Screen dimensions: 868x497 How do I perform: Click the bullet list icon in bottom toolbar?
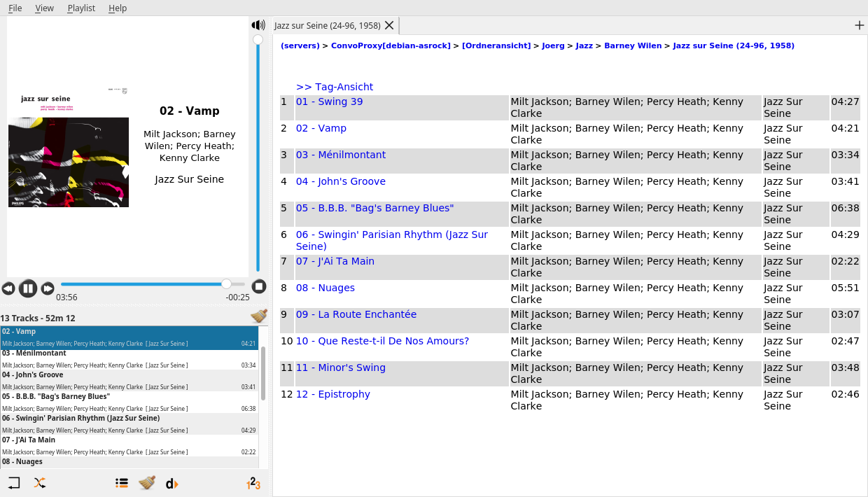(x=122, y=483)
